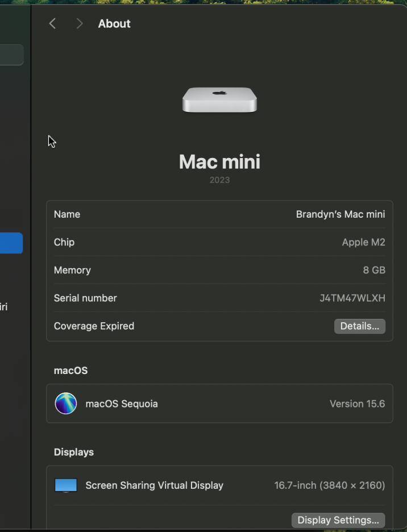Click the Brandyn's Mac mini name field
This screenshot has height=532, width=407.
pyautogui.click(x=340, y=214)
